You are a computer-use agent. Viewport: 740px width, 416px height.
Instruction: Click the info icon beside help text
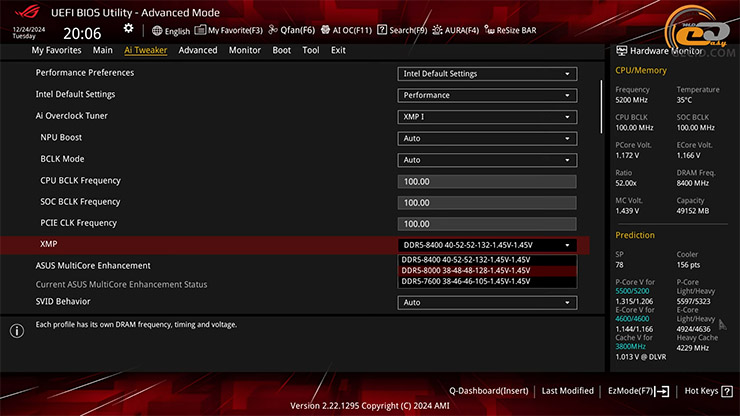pyautogui.click(x=17, y=331)
